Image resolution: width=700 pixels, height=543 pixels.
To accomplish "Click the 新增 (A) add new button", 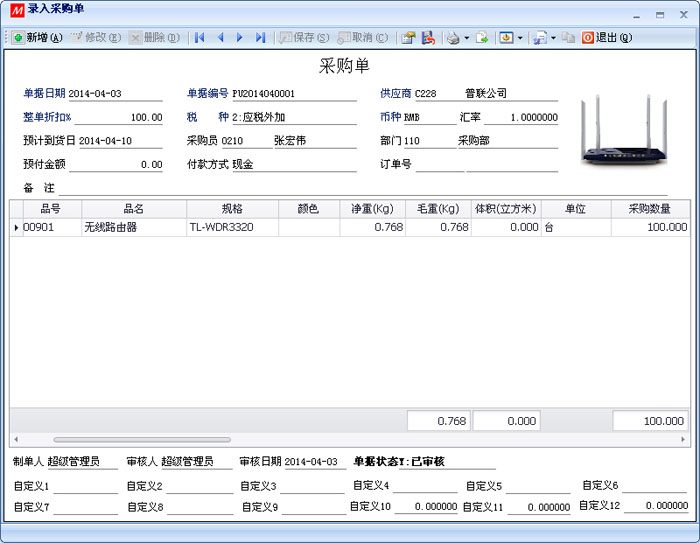I will pyautogui.click(x=38, y=38).
